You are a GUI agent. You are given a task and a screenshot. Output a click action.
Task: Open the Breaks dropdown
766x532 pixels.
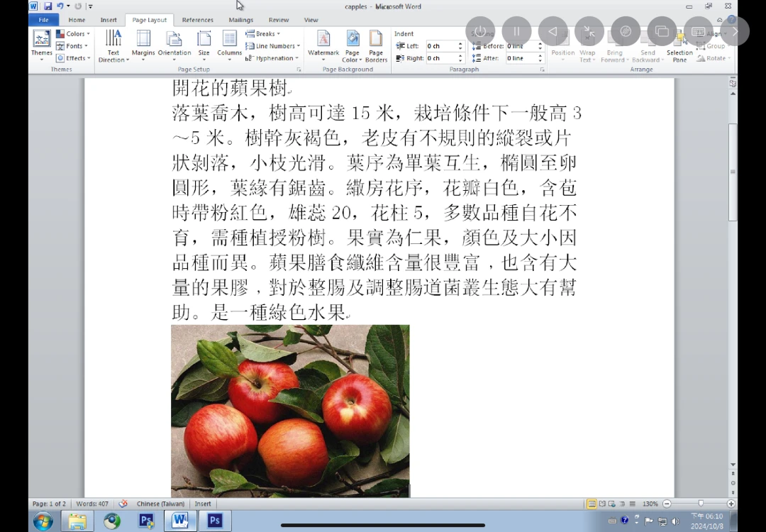pos(263,34)
